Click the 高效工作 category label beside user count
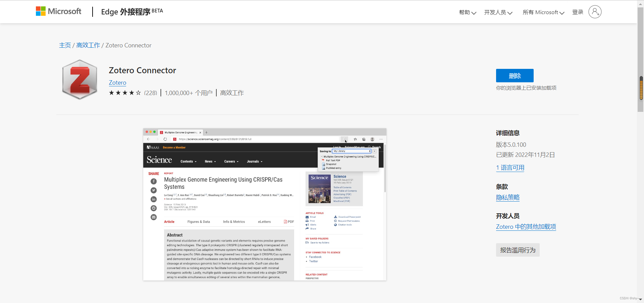Image resolution: width=644 pixels, height=303 pixels. coord(232,93)
